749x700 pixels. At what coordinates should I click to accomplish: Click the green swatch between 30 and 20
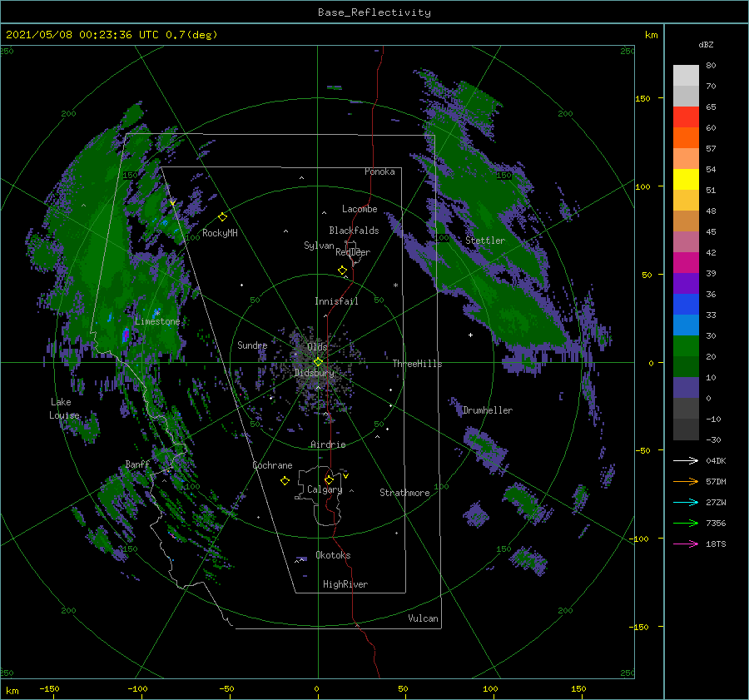coord(686,346)
